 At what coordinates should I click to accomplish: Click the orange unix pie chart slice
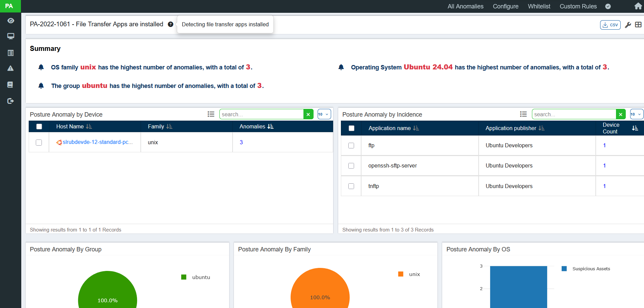pyautogui.click(x=320, y=288)
